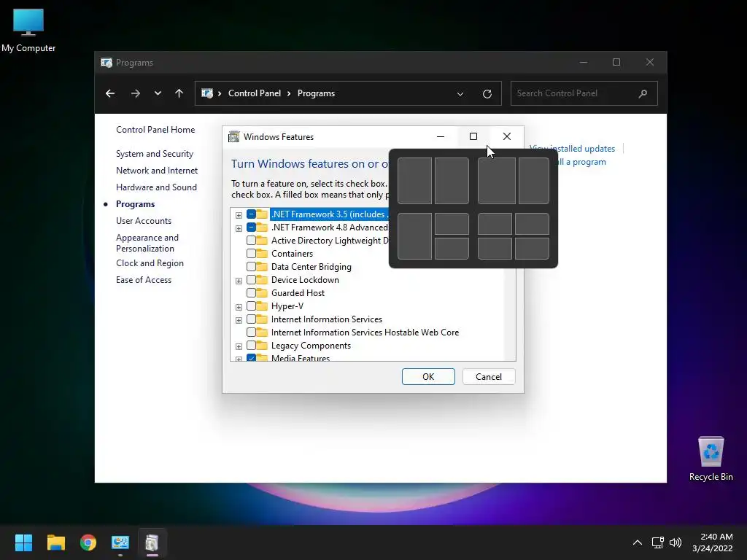Click Control Panel breadcrumb
This screenshot has height=560, width=747.
tap(255, 93)
